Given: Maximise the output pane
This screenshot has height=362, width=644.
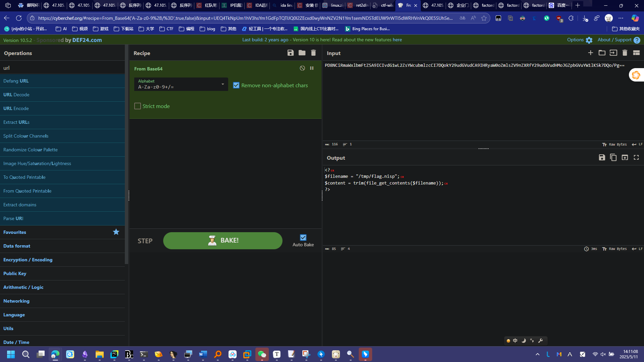Looking at the screenshot, I should click(636, 157).
